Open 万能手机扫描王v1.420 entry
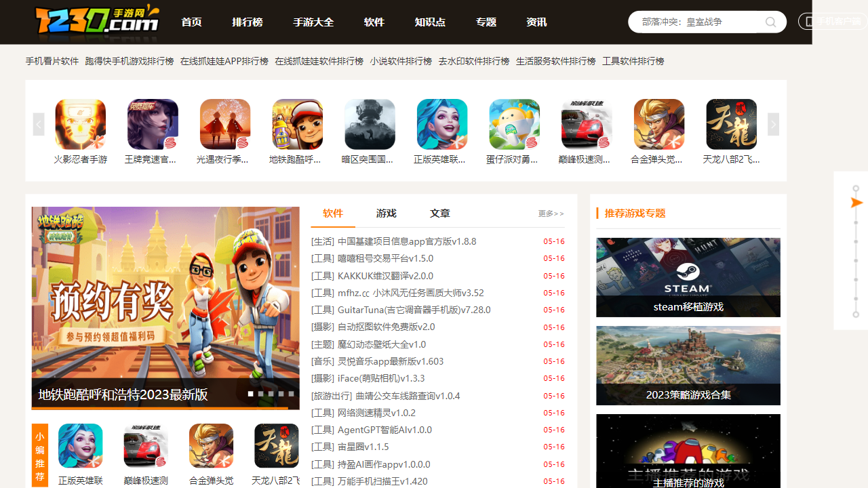The image size is (868, 488). (x=382, y=481)
